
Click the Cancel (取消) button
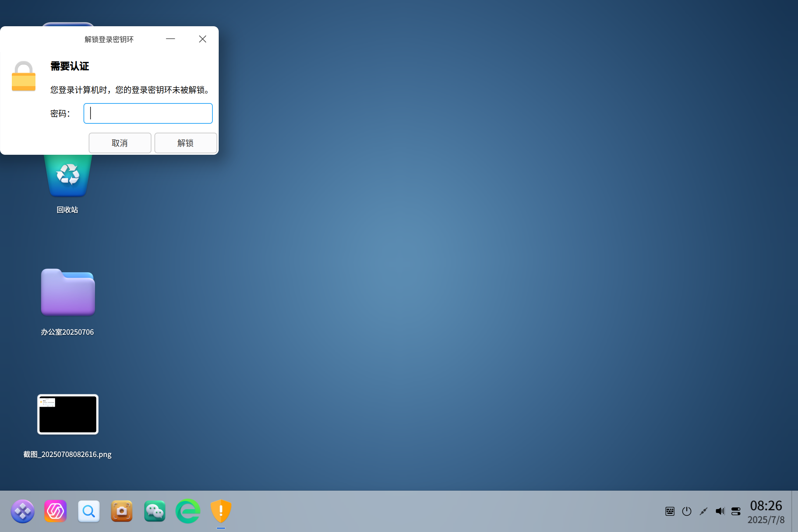click(120, 143)
